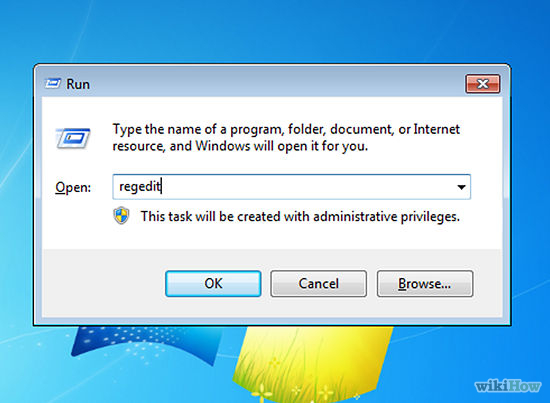This screenshot has width=550, height=403.
Task: Confirm the command with OK
Action: (x=213, y=283)
